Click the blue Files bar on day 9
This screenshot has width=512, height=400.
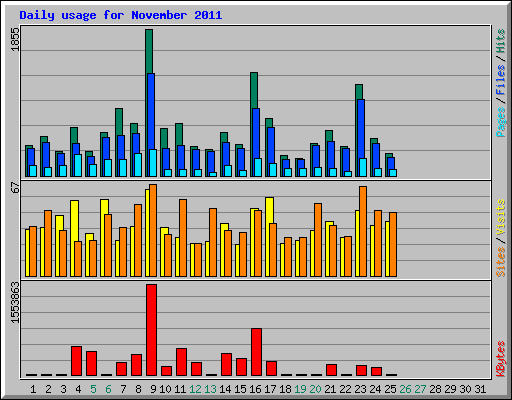click(x=151, y=112)
